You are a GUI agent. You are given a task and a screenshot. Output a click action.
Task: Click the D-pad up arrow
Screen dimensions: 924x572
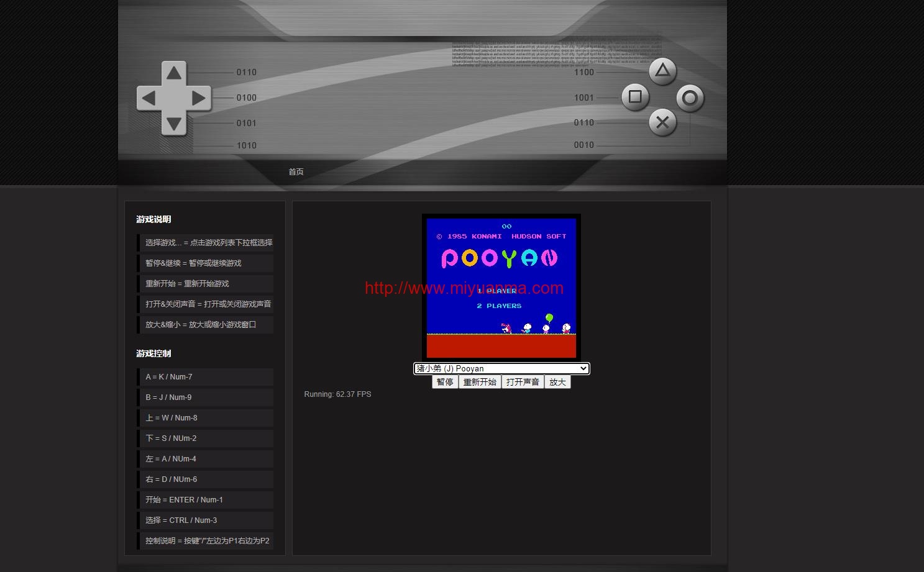(174, 73)
